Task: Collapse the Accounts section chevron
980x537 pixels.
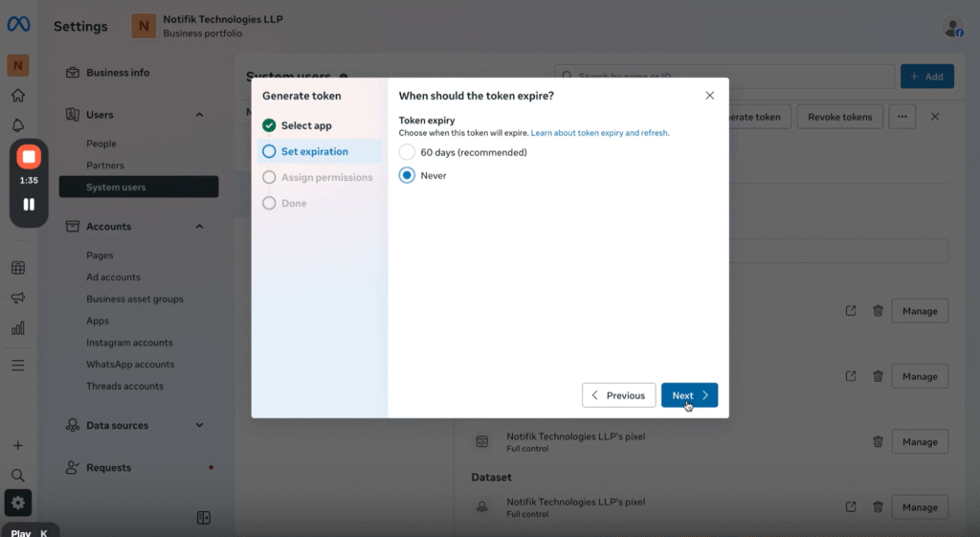Action: point(199,227)
